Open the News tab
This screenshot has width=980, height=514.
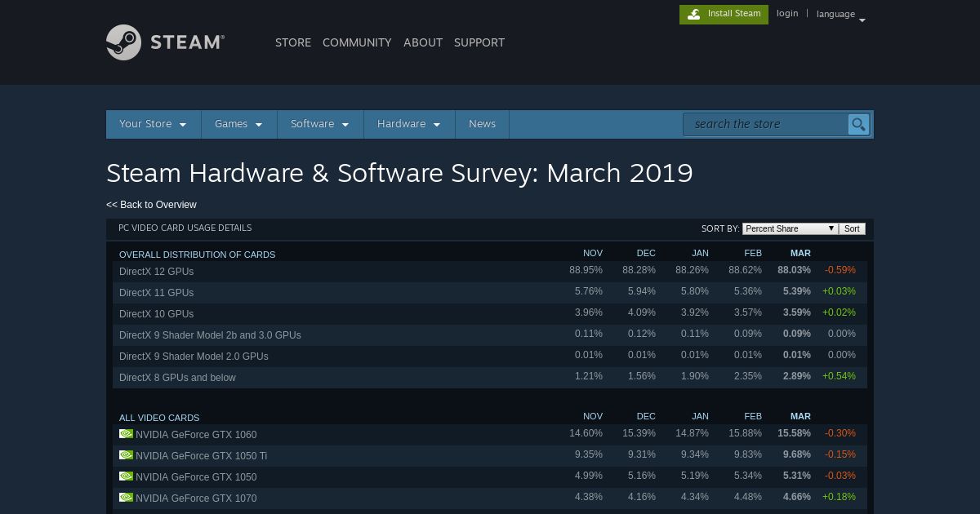(482, 124)
